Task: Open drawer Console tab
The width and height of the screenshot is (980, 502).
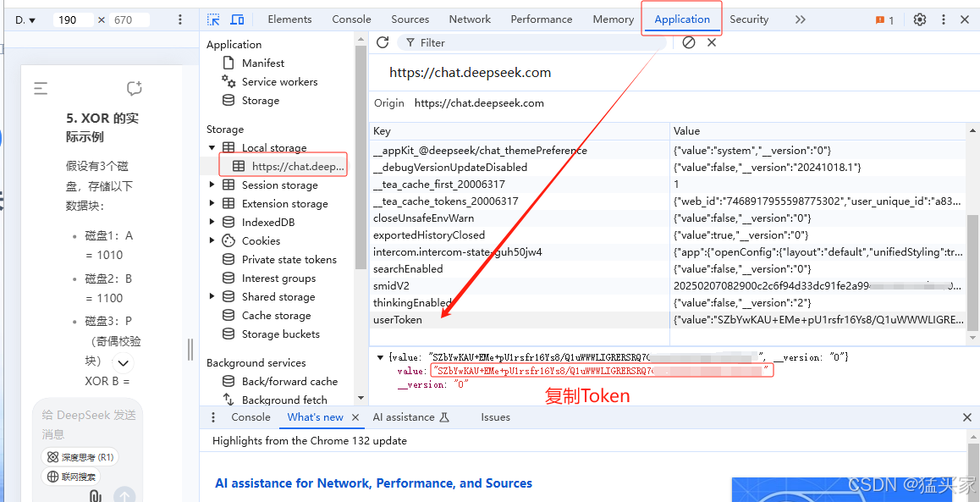Action: [251, 417]
